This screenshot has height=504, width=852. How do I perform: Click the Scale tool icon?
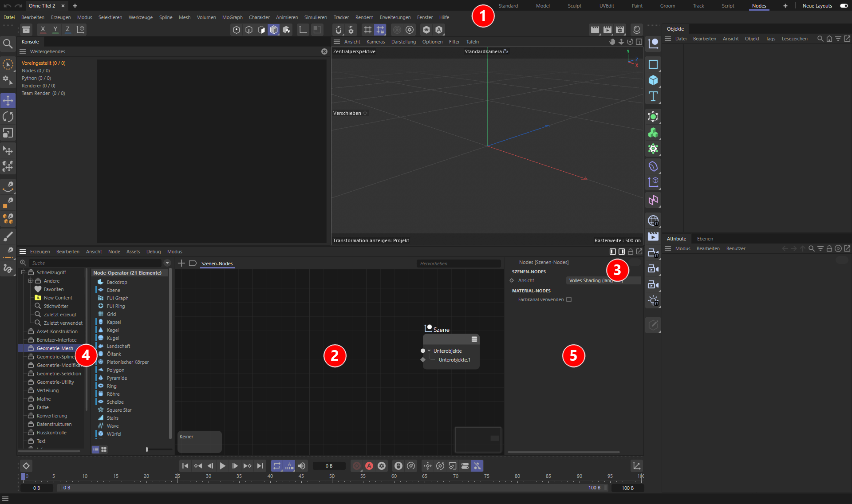8,133
